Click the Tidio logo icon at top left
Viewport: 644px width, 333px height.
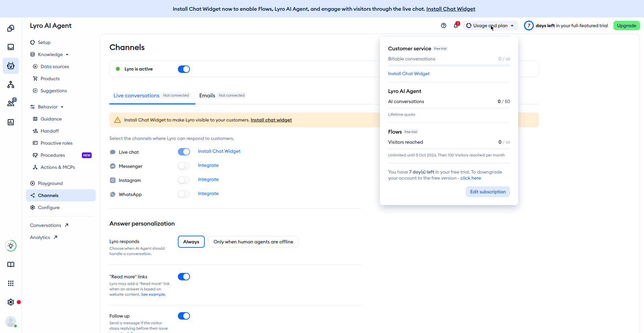coord(11,28)
